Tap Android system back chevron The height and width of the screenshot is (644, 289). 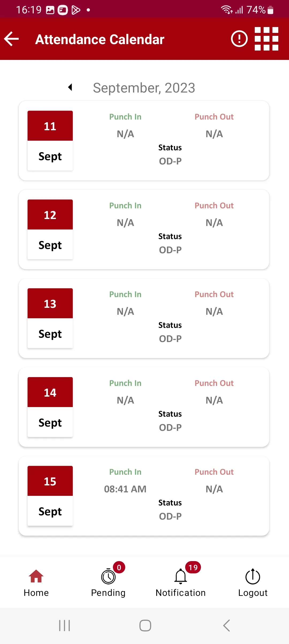point(226,626)
